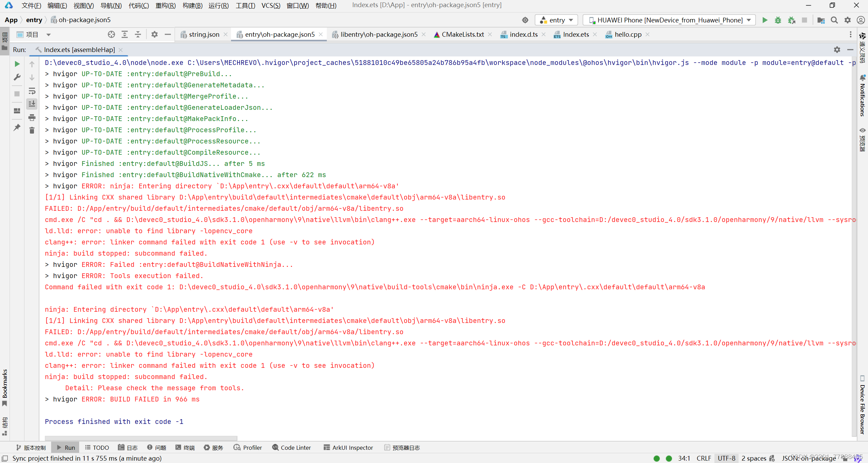Clear run output with trash icon
Screen dimensions: 868x463
click(32, 131)
